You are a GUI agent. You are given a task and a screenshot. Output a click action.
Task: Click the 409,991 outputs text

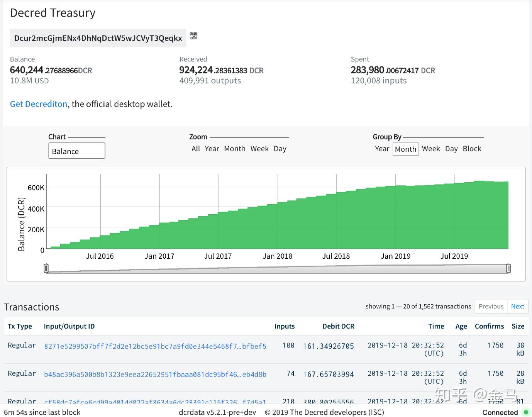point(210,81)
